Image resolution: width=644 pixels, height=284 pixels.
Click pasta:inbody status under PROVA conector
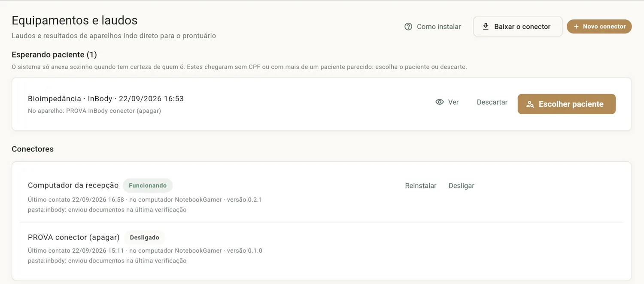click(x=107, y=261)
